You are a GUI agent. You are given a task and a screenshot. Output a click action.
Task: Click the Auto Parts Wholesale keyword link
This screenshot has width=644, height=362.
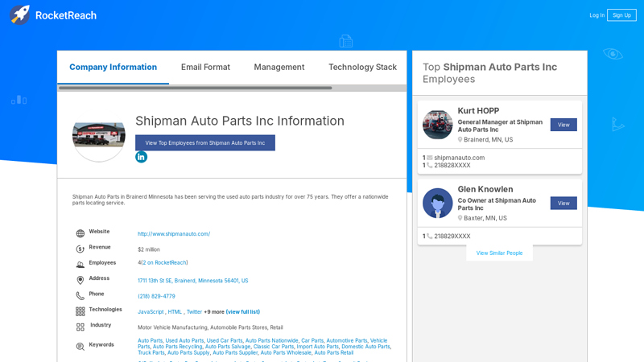286,352
